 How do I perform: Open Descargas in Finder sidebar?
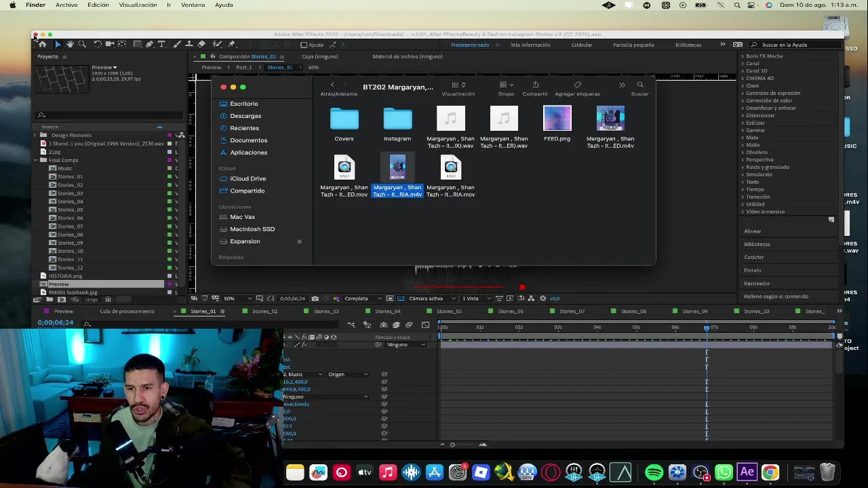tap(245, 116)
